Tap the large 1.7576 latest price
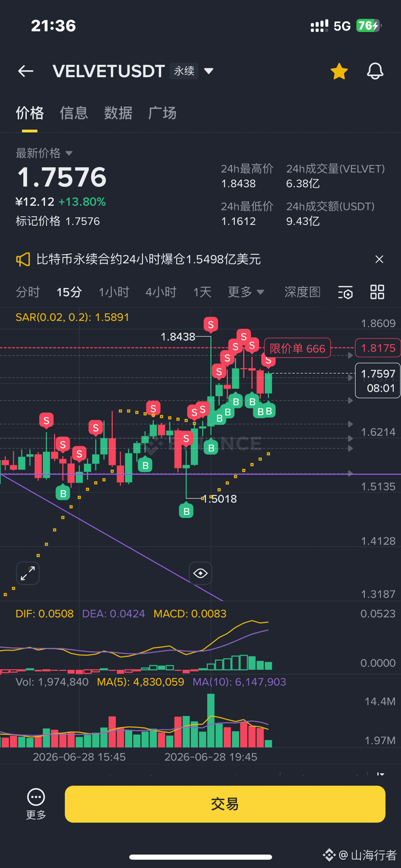Image resolution: width=401 pixels, height=868 pixels. point(62,177)
